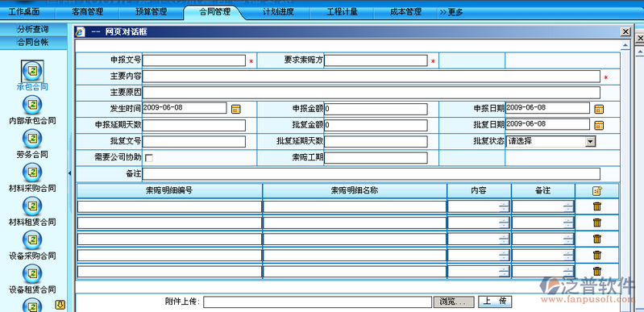The image size is (644, 312).
Task: Open calendar picker next to 批复日期
Action: [x=599, y=125]
